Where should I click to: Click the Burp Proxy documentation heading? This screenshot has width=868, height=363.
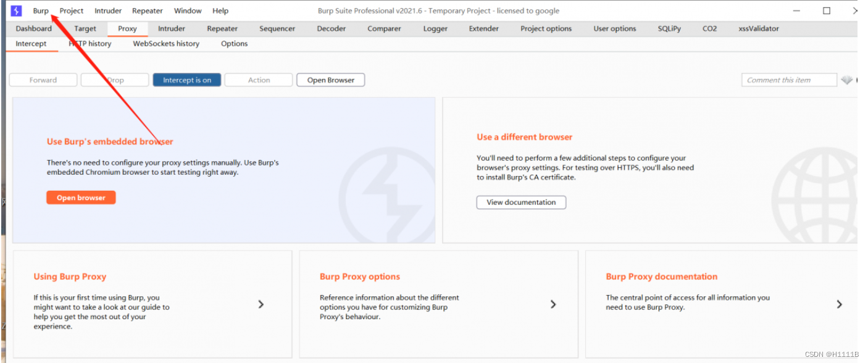pos(662,277)
